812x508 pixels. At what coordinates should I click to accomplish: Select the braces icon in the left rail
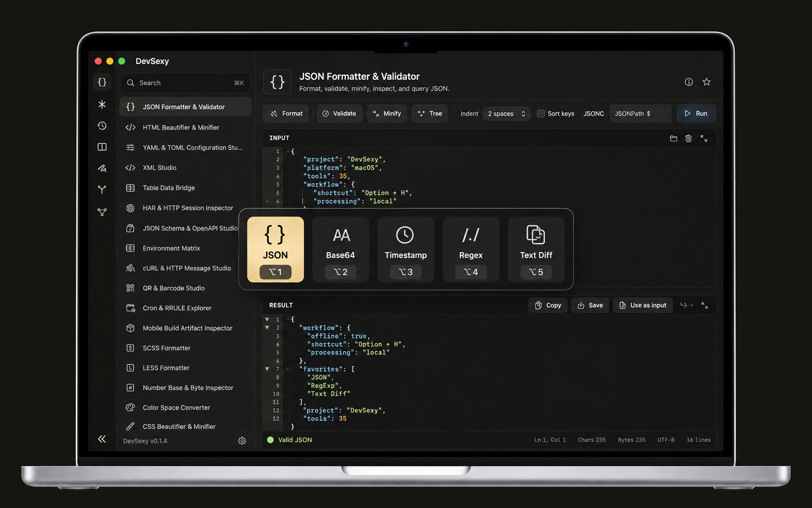click(x=102, y=82)
